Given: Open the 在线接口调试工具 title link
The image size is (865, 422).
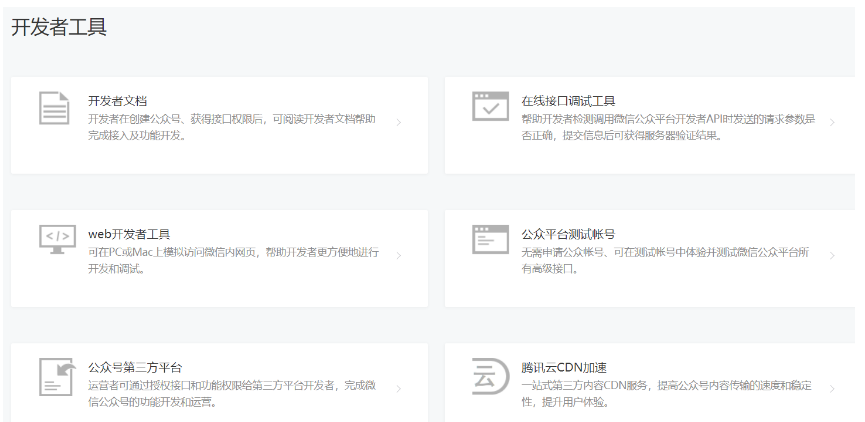Looking at the screenshot, I should coord(568,101).
